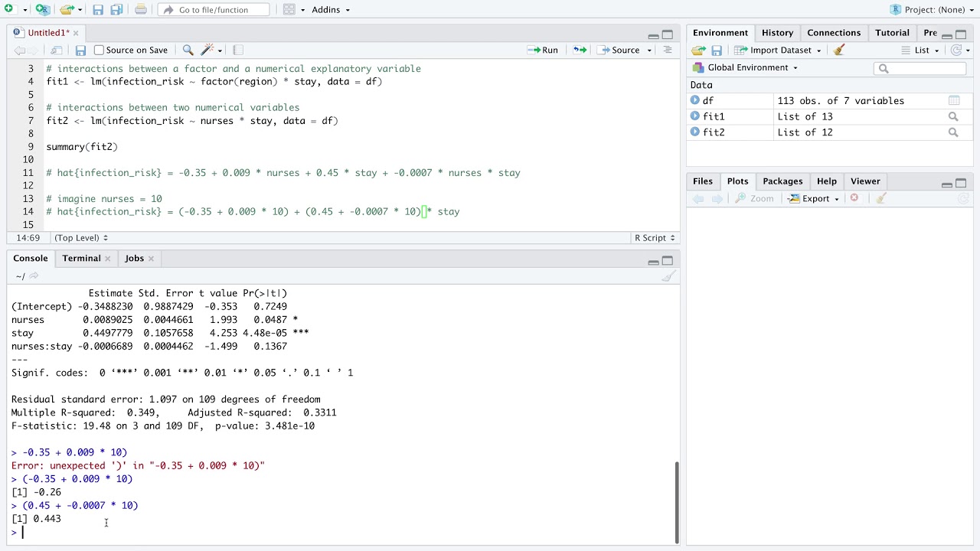Viewport: 980px width, 551px height.
Task: Open the Addins menu
Action: 331,10
